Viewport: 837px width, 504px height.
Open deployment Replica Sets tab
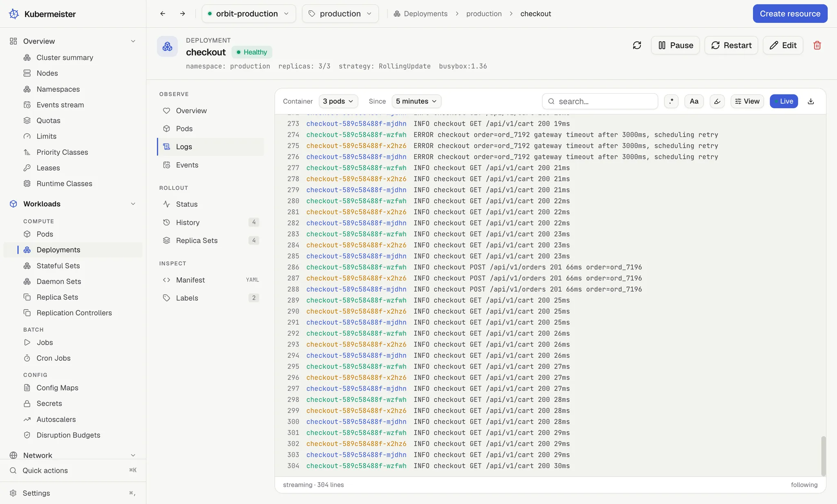coord(210,241)
